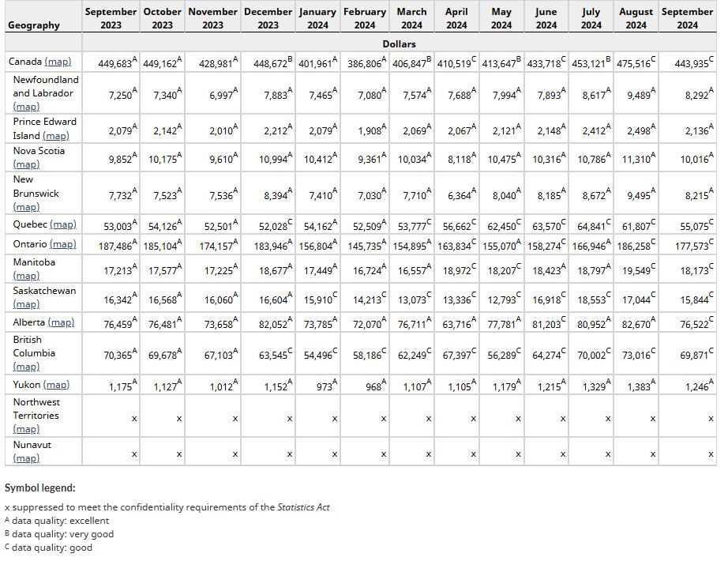Open the Canada map link
Screen dimensions: 728x561
[x=58, y=62]
